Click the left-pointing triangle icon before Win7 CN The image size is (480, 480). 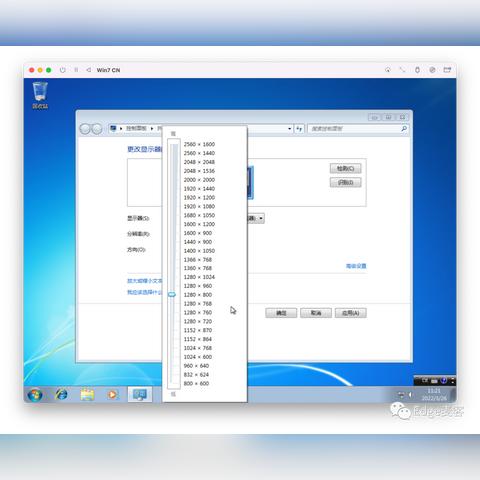(89, 70)
